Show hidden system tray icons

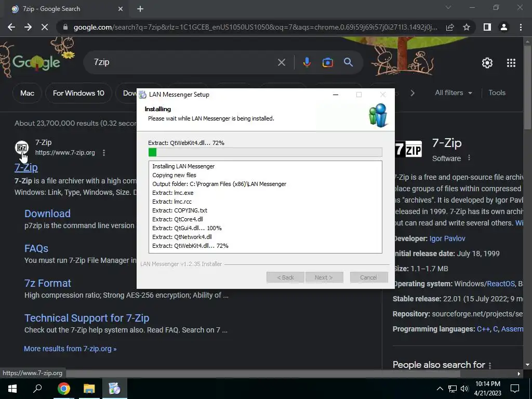pyautogui.click(x=440, y=389)
